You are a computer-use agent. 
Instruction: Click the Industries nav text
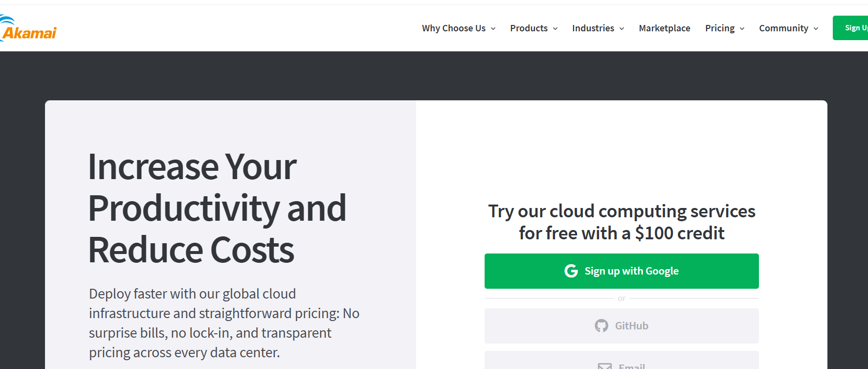pyautogui.click(x=593, y=28)
